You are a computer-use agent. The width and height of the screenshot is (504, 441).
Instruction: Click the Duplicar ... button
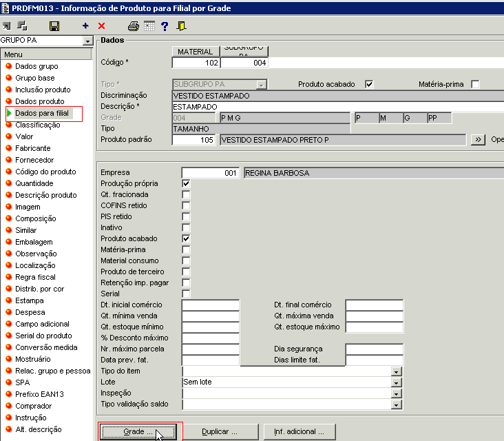(x=220, y=431)
